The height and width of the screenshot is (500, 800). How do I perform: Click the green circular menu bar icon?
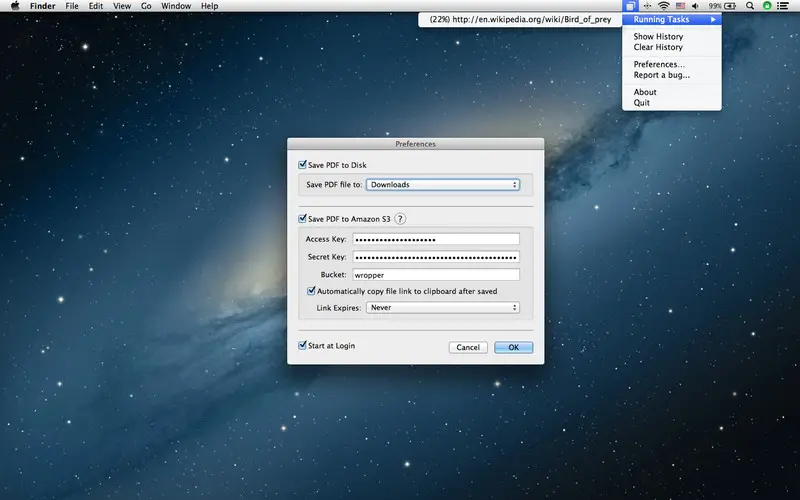coord(767,6)
